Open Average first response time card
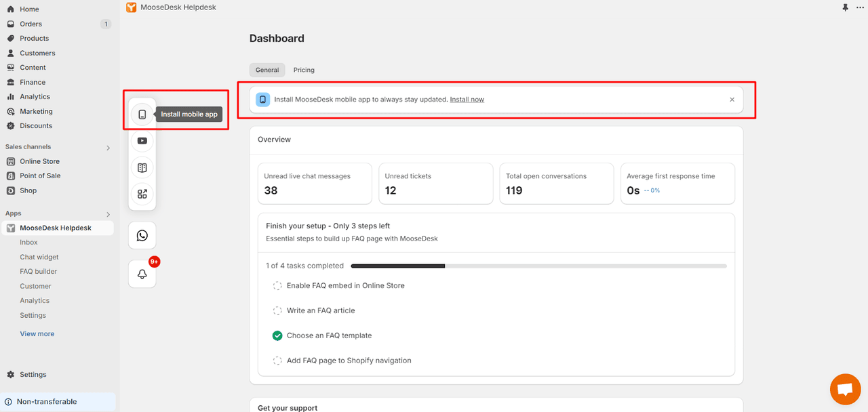 tap(677, 183)
